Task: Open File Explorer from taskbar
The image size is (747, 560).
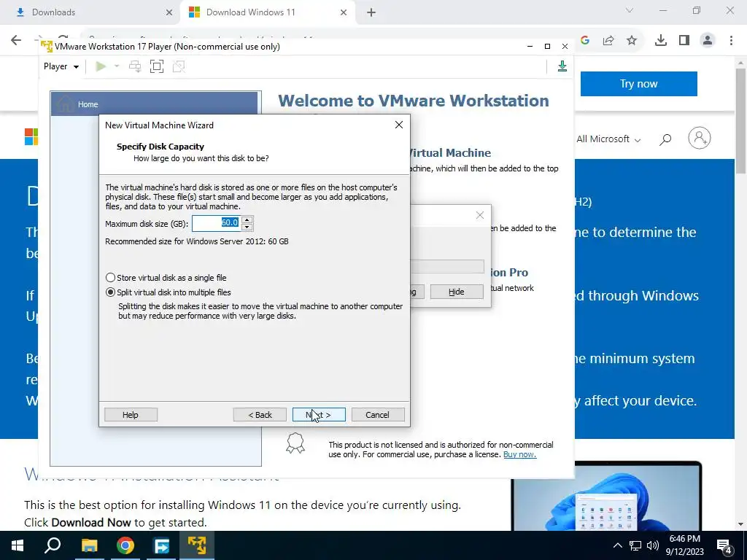Action: coord(89,545)
